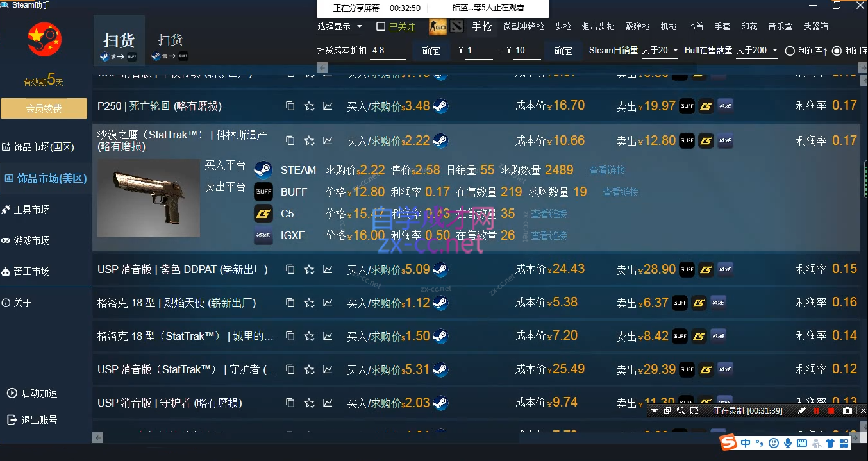The height and width of the screenshot is (461, 868).
Task: Open Steam日销量 大于20 dropdown
Action: tap(660, 50)
